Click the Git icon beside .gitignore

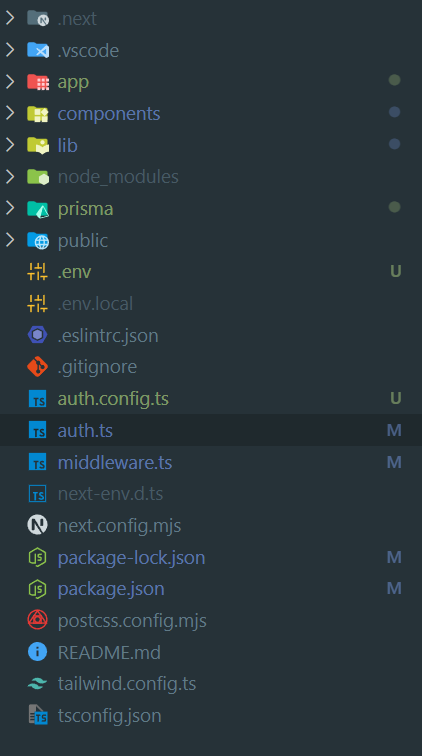[x=38, y=367]
